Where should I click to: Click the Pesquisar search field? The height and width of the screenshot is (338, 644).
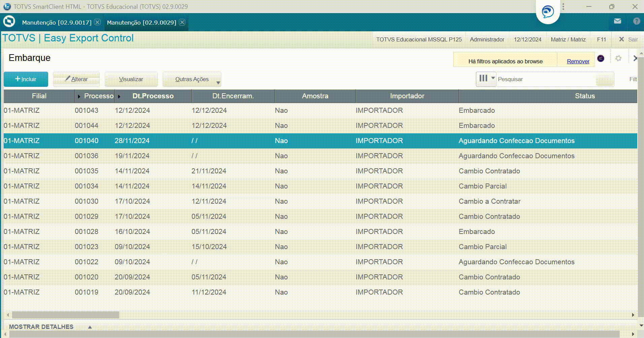tap(546, 79)
